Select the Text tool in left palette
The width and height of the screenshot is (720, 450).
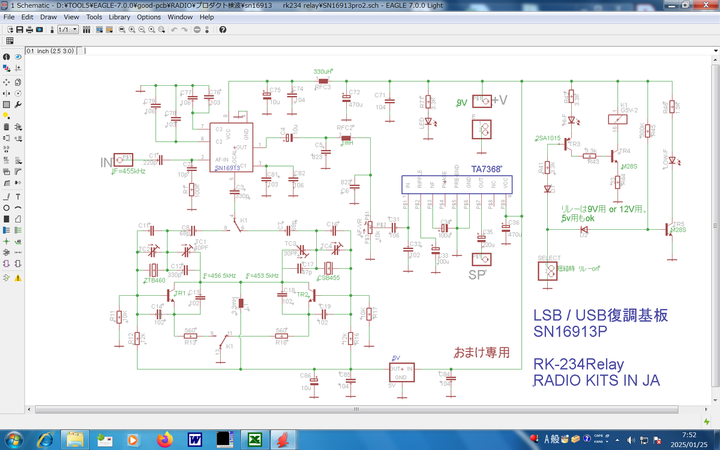pyautogui.click(x=18, y=197)
